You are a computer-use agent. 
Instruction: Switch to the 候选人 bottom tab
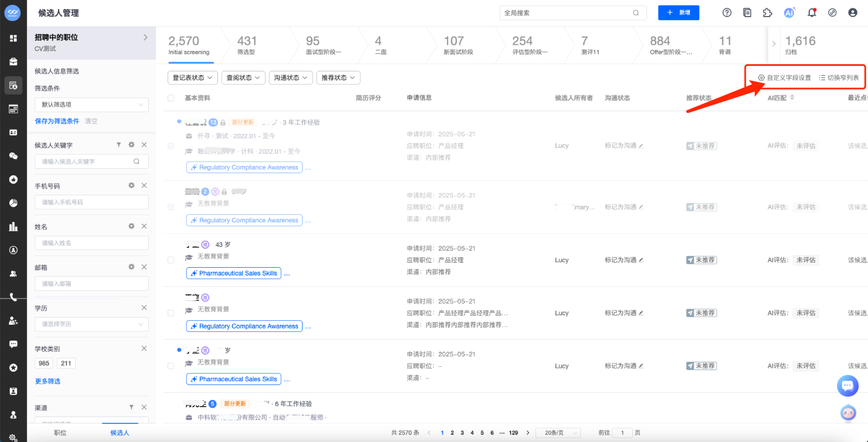(119, 433)
